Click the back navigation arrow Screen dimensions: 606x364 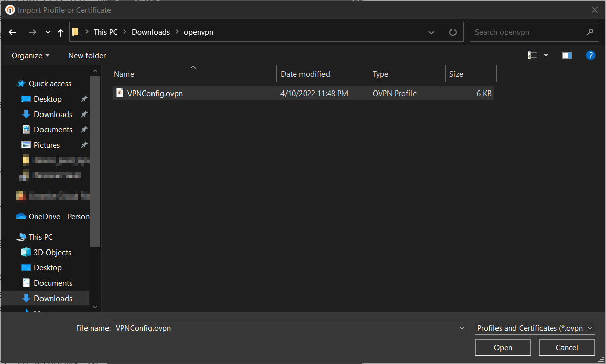click(12, 32)
